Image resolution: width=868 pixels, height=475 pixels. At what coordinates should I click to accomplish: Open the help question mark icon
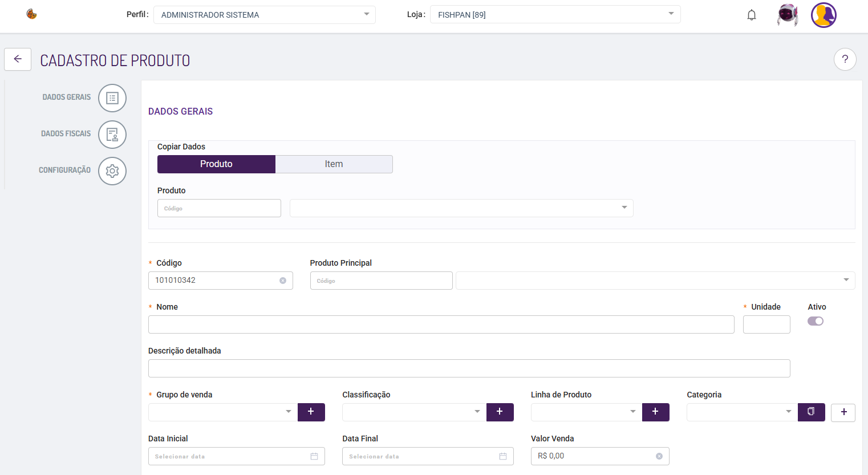pyautogui.click(x=845, y=59)
